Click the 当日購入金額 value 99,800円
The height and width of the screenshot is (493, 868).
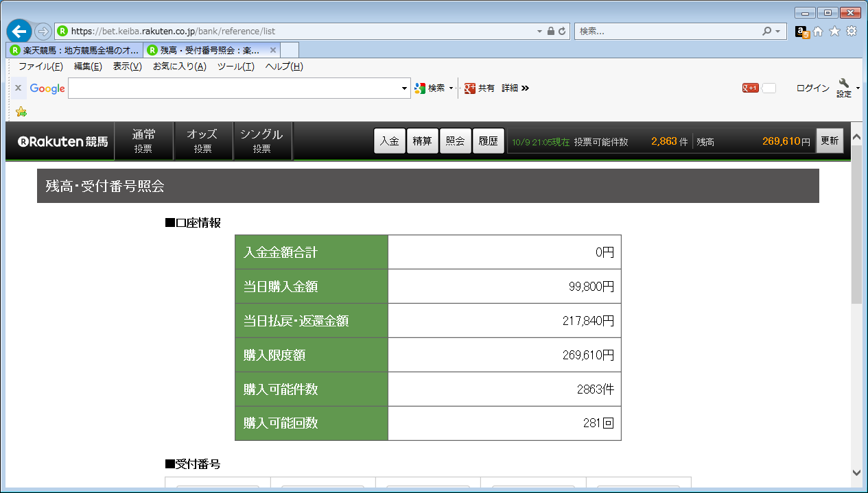[x=591, y=287]
